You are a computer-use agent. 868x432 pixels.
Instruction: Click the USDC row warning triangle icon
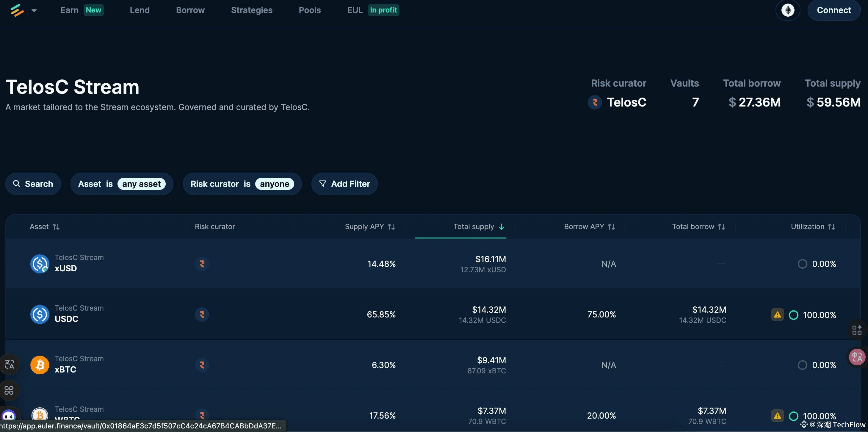click(x=777, y=314)
